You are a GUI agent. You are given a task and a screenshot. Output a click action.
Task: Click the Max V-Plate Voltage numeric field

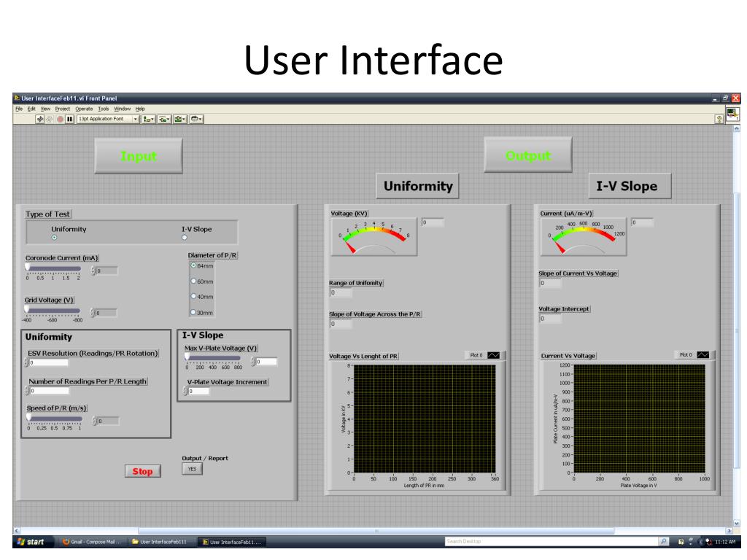267,362
